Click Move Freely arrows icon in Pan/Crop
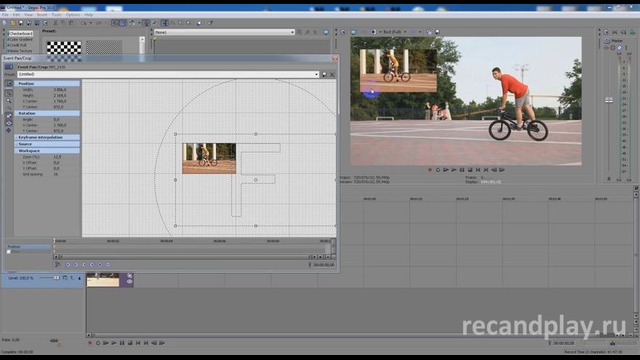This screenshot has width=640, height=360. (9, 130)
